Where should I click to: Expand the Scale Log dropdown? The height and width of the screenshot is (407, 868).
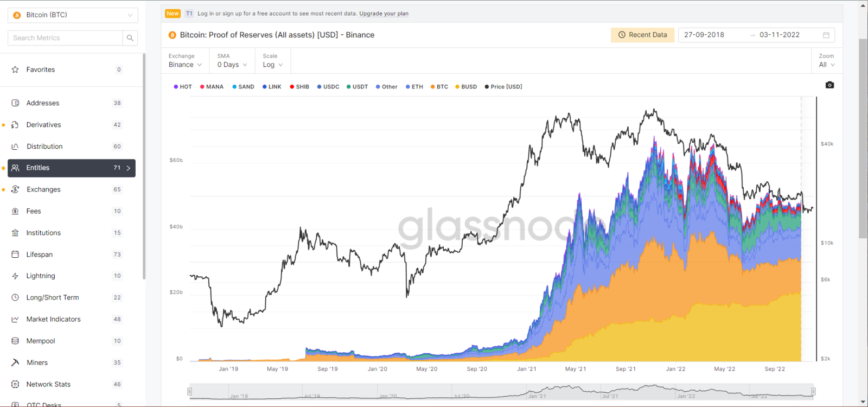pos(272,65)
